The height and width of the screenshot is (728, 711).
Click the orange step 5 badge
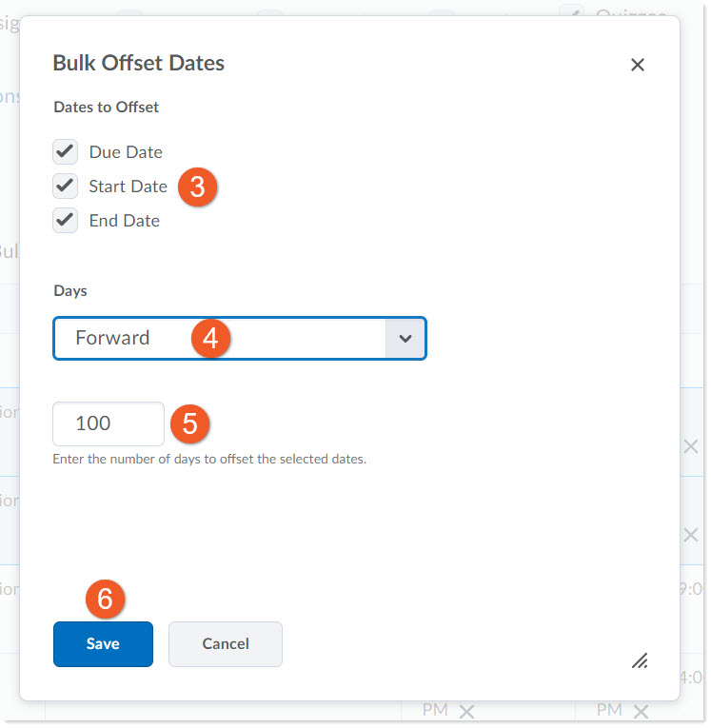click(x=189, y=423)
